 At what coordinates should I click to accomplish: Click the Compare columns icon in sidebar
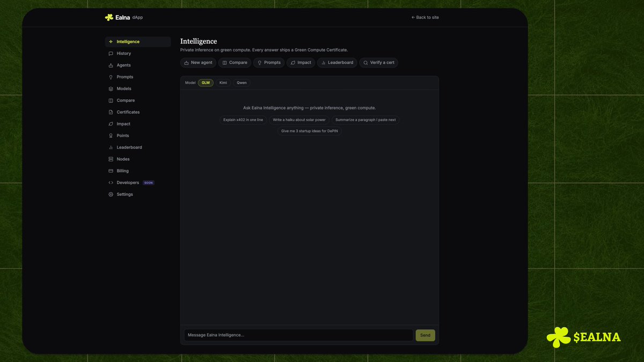(111, 101)
